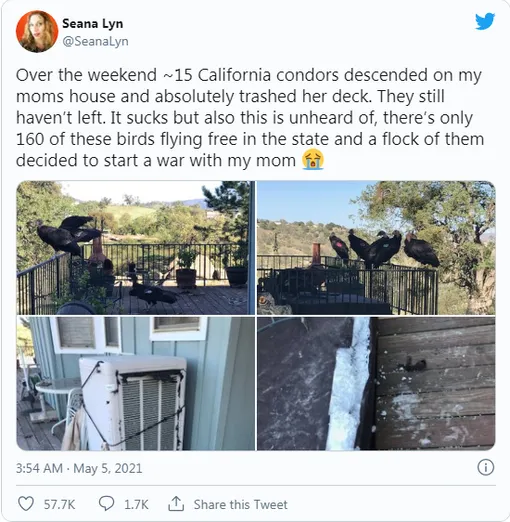Click Seana Lyn's profile avatar

(37, 31)
